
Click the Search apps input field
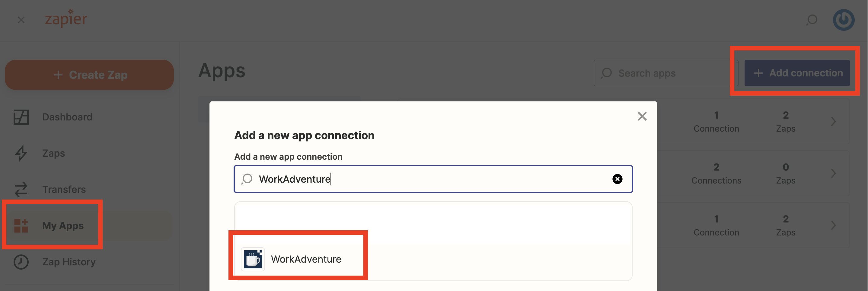pyautogui.click(x=665, y=73)
